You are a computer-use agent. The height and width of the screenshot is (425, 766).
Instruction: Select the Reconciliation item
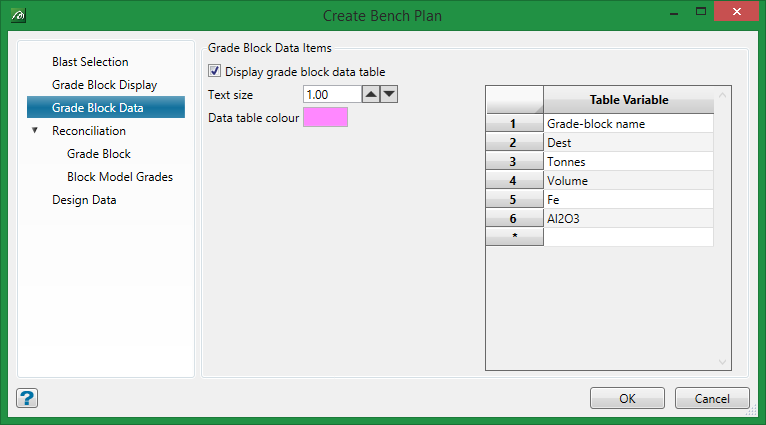pos(89,131)
